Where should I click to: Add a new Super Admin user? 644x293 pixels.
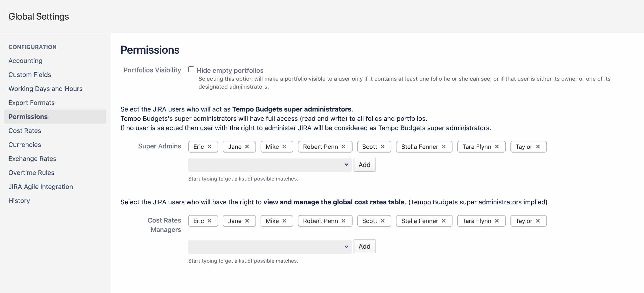[364, 165]
